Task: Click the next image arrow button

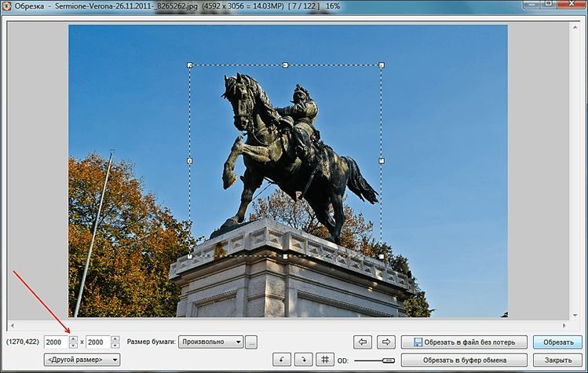Action: (x=386, y=342)
